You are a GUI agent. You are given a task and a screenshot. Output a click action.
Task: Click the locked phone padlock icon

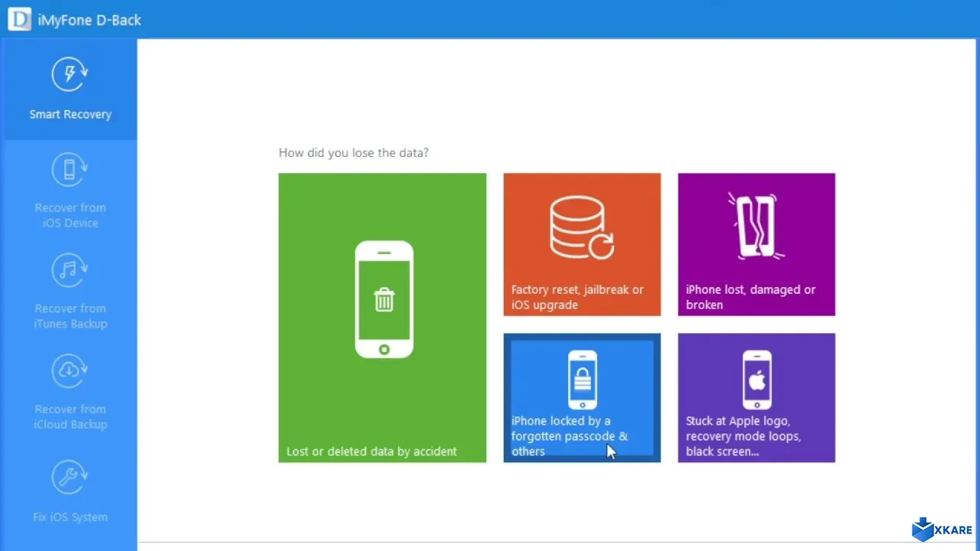pos(583,380)
